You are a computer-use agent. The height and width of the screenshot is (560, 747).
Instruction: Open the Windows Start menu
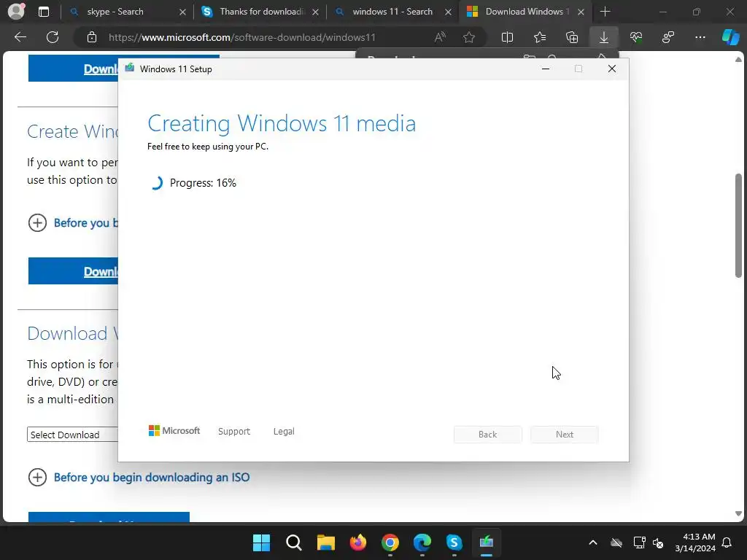[x=262, y=542]
